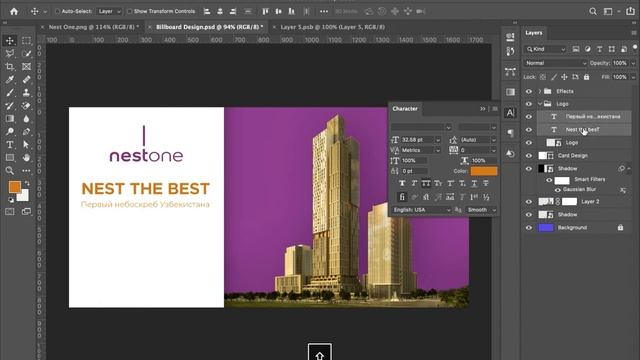
Task: Click the white background color swatch
Action: pos(24,196)
